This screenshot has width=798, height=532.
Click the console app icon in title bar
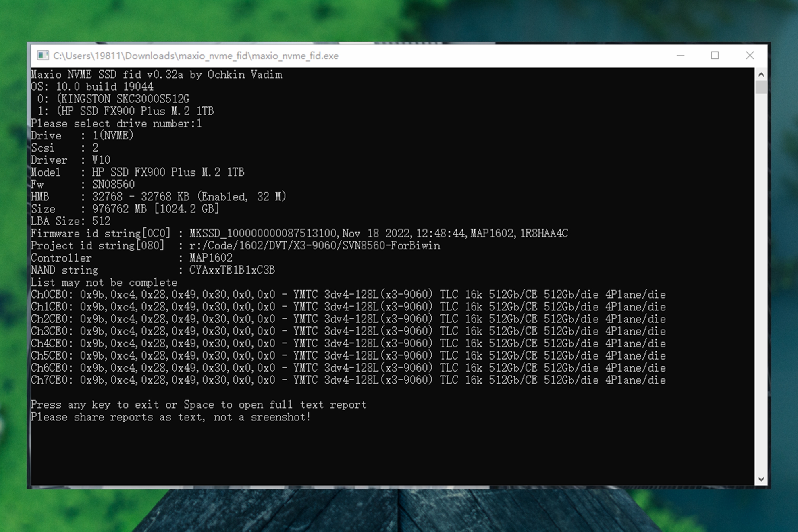(43, 56)
